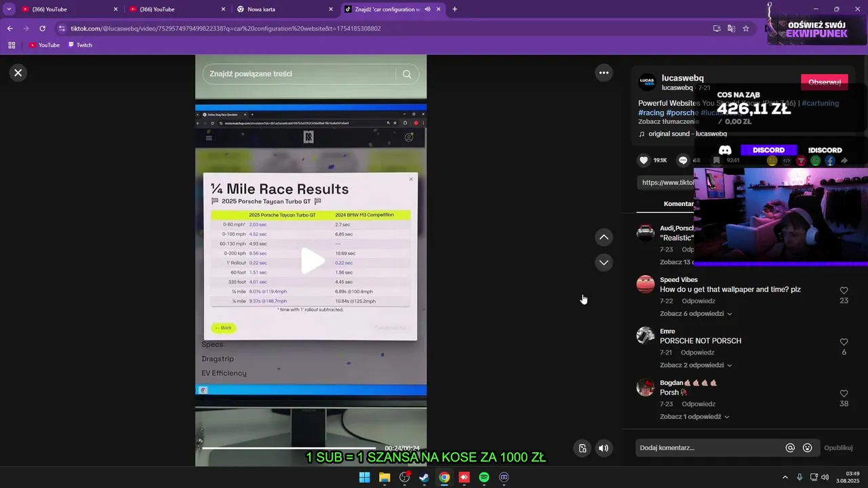The width and height of the screenshot is (868, 488).
Task: Click the yellow repost icon
Action: point(772,161)
